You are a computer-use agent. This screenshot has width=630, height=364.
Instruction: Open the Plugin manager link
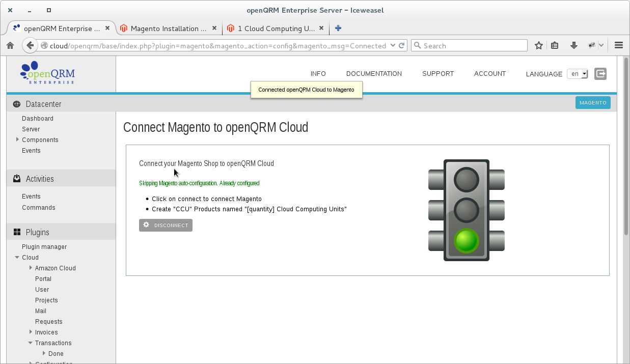click(x=44, y=247)
